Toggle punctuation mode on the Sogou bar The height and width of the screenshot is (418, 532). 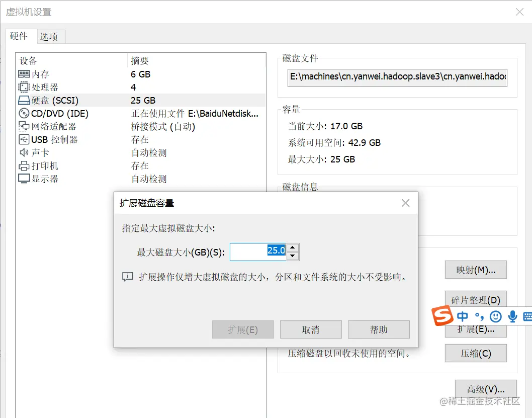click(x=478, y=316)
